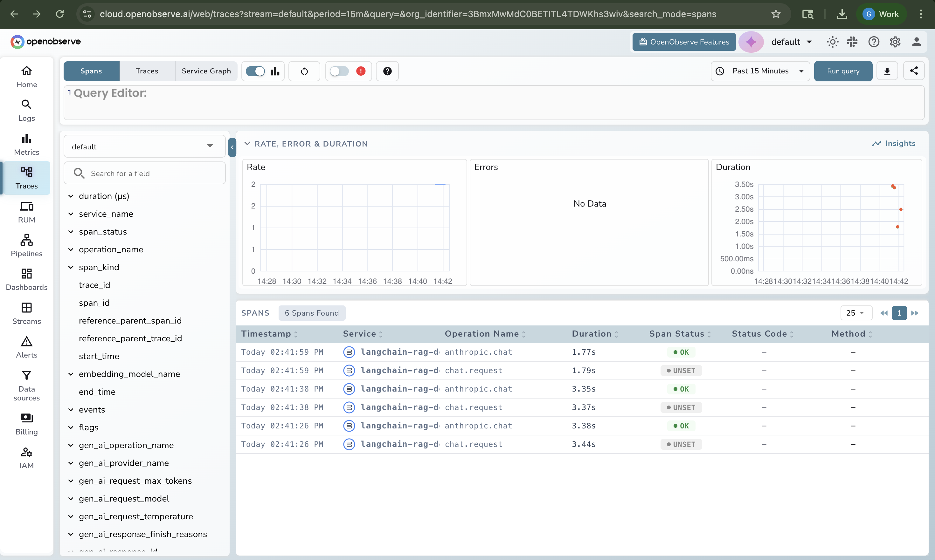
Task: Enable the show-errors-only toggle
Action: pyautogui.click(x=339, y=71)
